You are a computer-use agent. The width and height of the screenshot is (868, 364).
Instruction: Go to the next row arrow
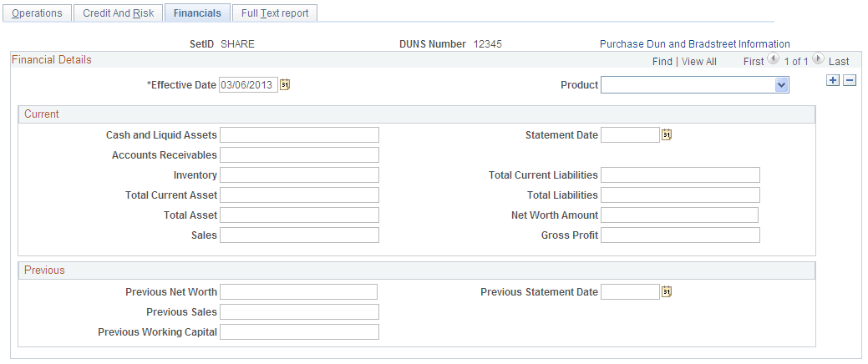point(818,60)
